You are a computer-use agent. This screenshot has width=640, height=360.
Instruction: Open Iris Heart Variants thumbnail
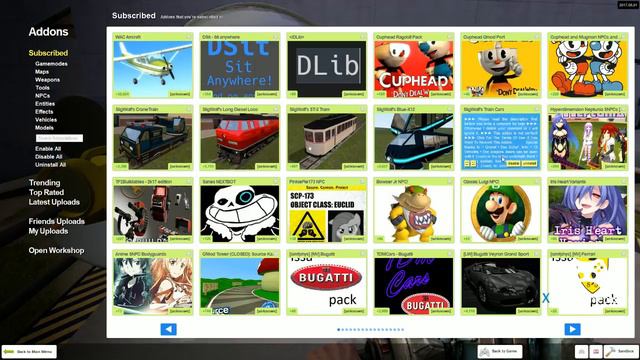tap(587, 213)
